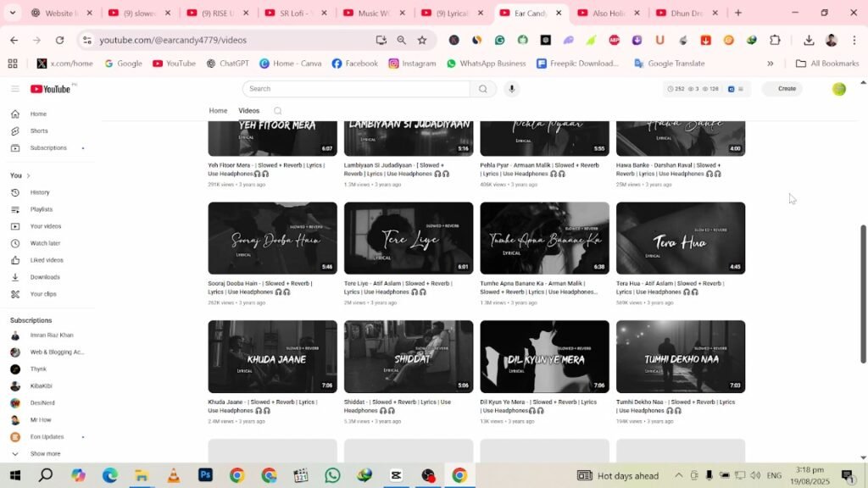
Task: Click the YouTube logo home icon
Action: click(50, 89)
